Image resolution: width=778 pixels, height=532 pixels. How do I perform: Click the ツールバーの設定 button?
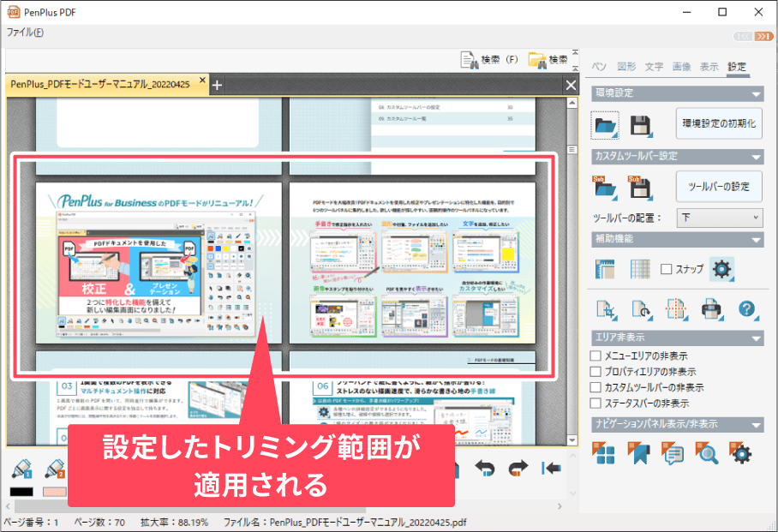click(719, 187)
